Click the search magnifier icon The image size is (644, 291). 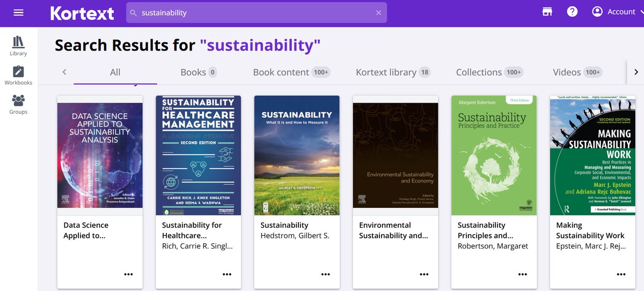[134, 13]
